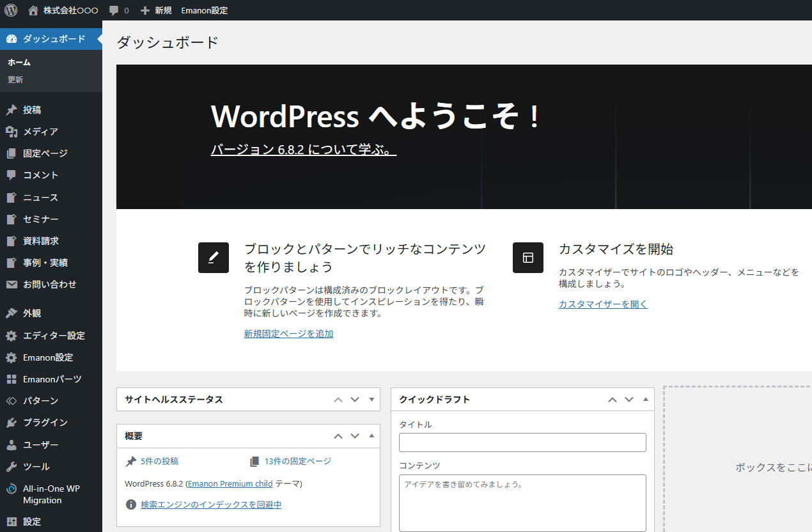Open Emanon設定 in admin bar
The height and width of the screenshot is (532, 812).
pos(205,11)
